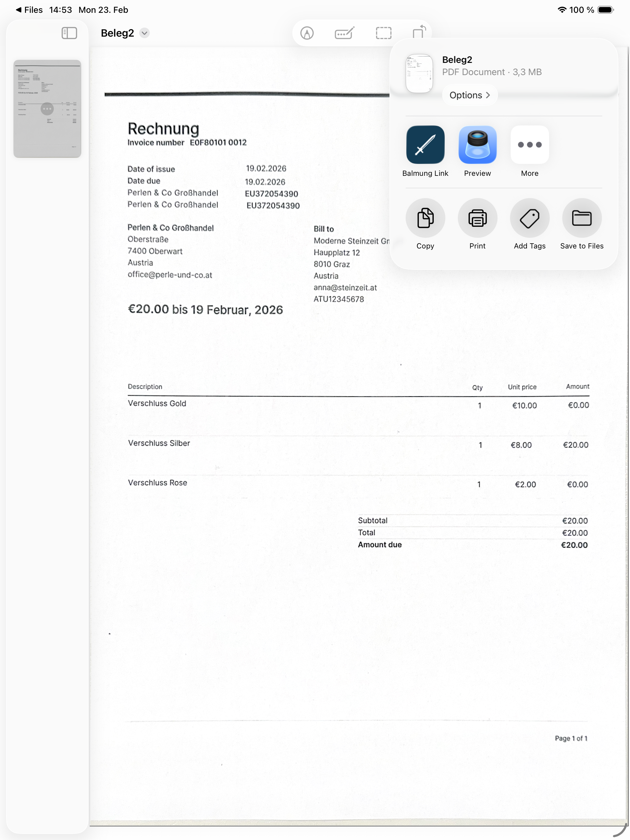
Task: Click the Bill to heading
Action: tap(324, 229)
